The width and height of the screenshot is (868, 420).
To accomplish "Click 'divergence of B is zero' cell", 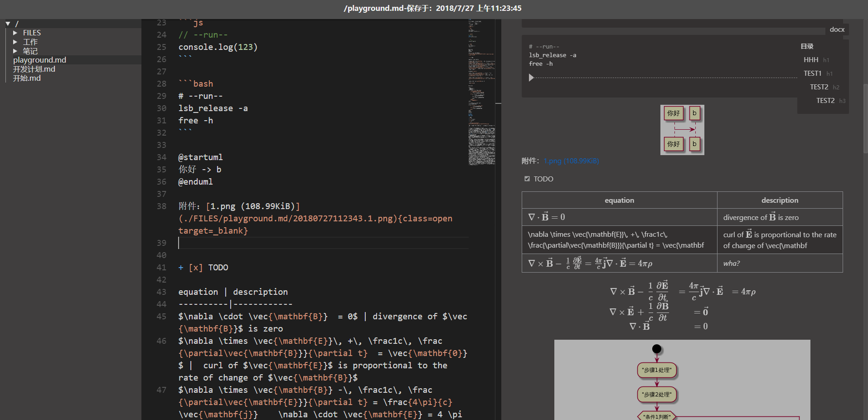I will point(780,217).
